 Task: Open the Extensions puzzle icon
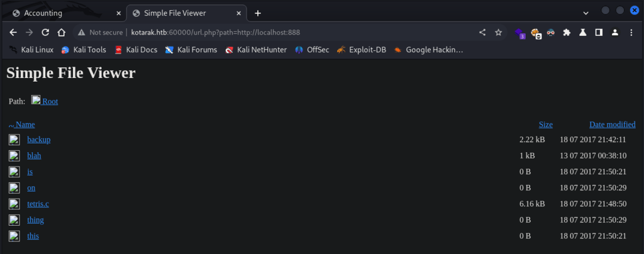pos(567,32)
